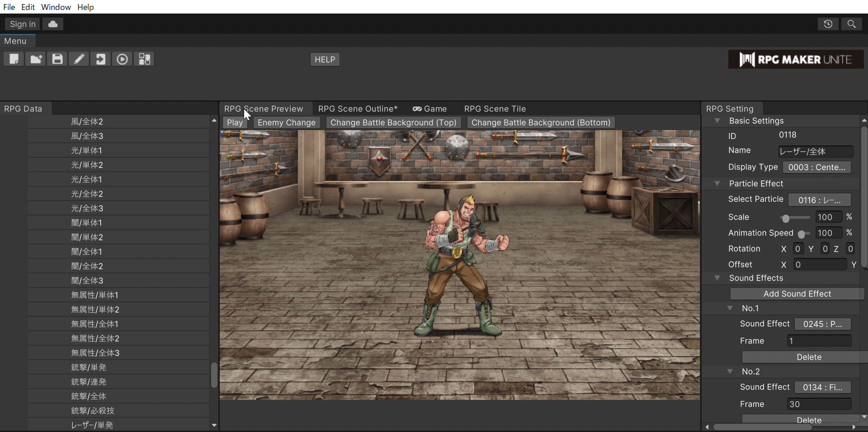Click the Animation Speed slider handle
The width and height of the screenshot is (868, 432).
pyautogui.click(x=801, y=235)
